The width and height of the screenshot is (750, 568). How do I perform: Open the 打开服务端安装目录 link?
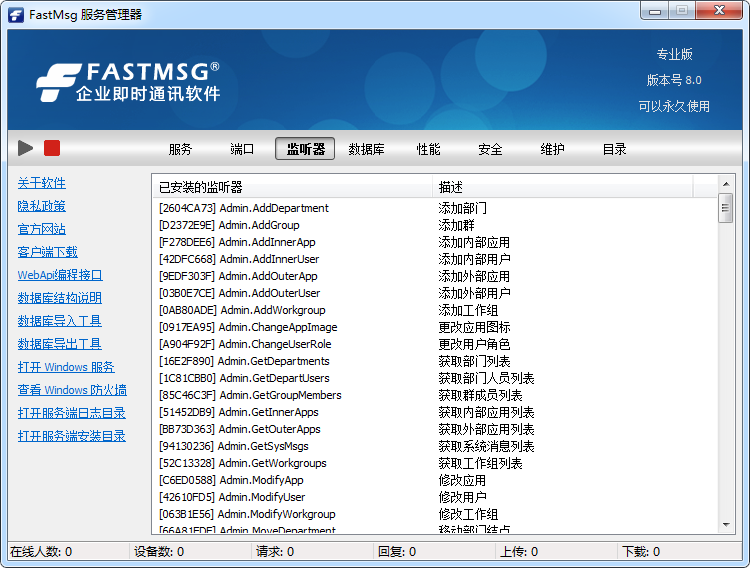[72, 435]
